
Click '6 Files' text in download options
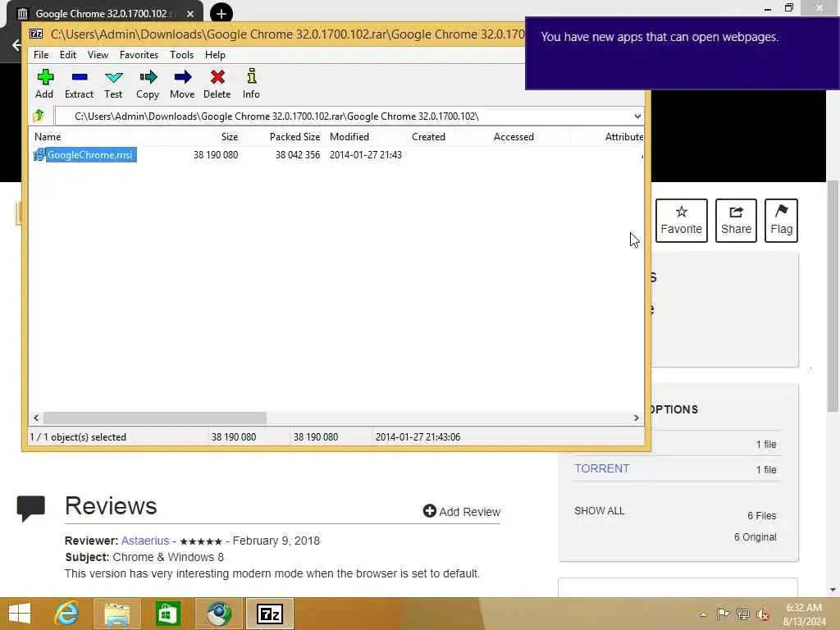tap(762, 516)
